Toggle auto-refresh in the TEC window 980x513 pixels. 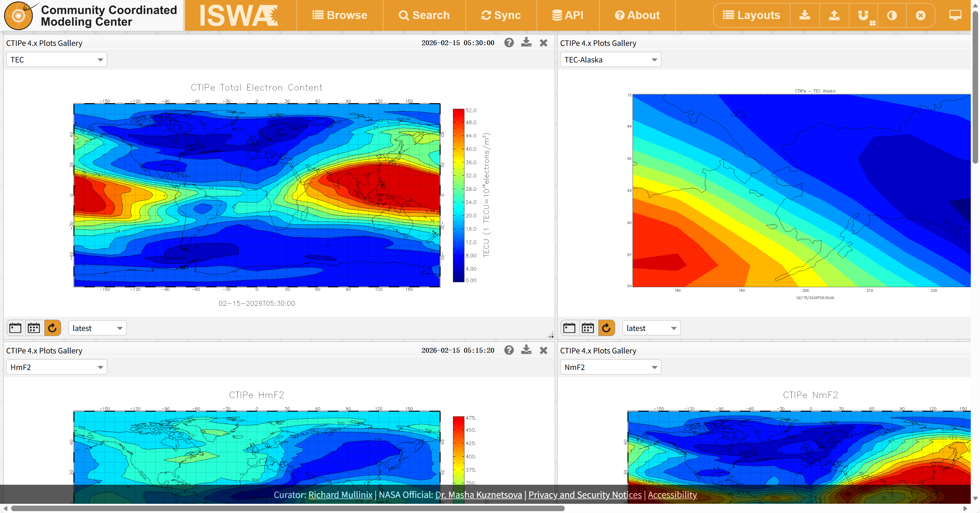(53, 328)
